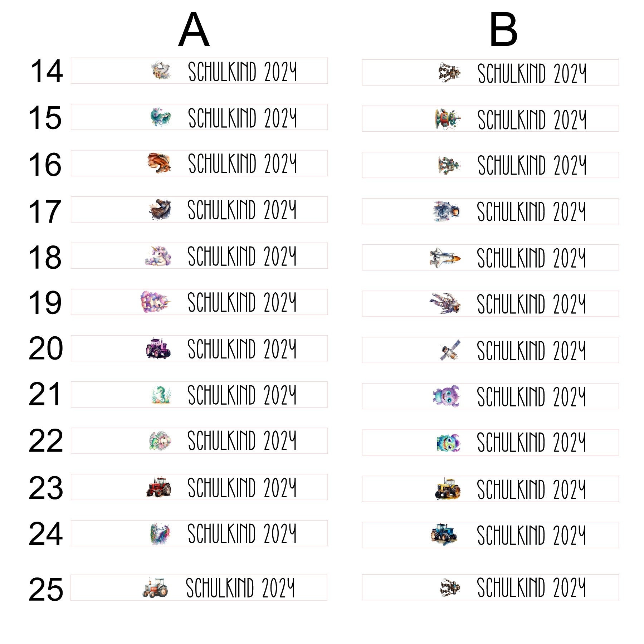The width and height of the screenshot is (644, 644).
Task: Click the brown horse icon in row 16
Action: coord(159,163)
